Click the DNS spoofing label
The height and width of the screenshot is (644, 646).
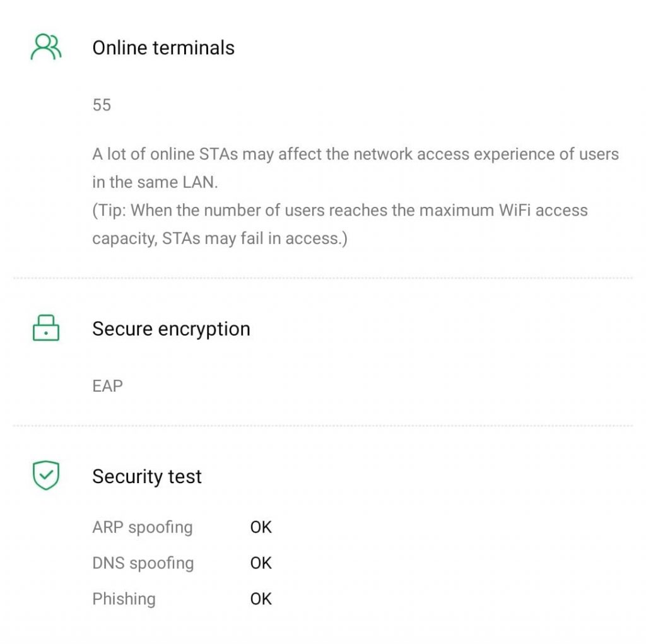143,563
